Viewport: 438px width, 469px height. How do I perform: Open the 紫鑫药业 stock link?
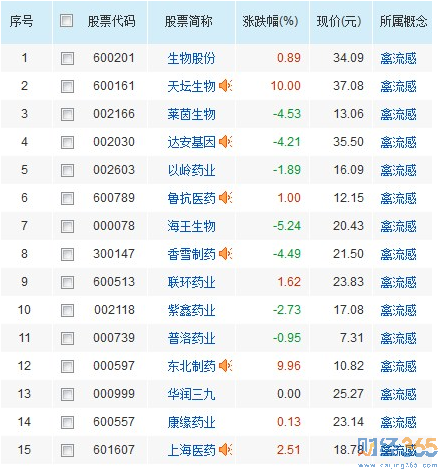(x=191, y=310)
